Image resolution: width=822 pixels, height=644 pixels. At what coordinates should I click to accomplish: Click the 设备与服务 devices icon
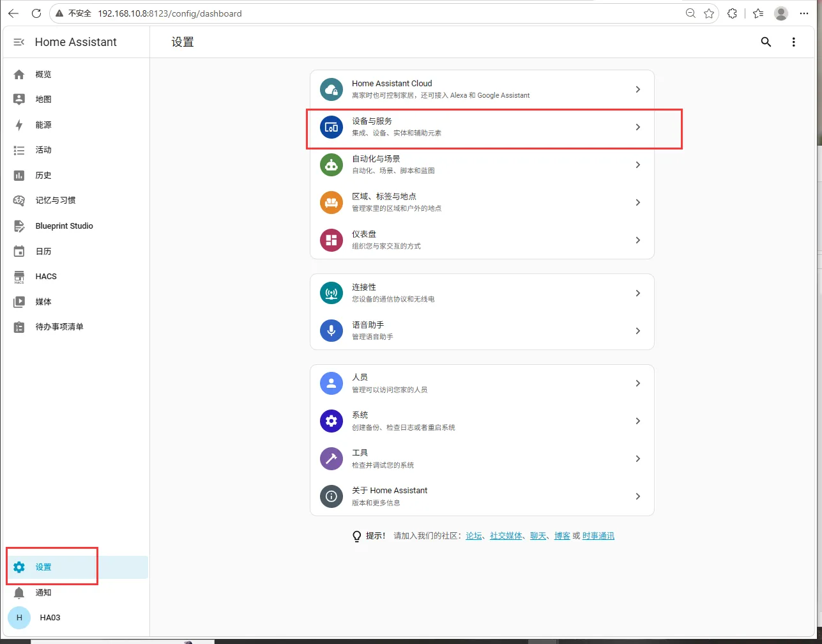pyautogui.click(x=331, y=127)
